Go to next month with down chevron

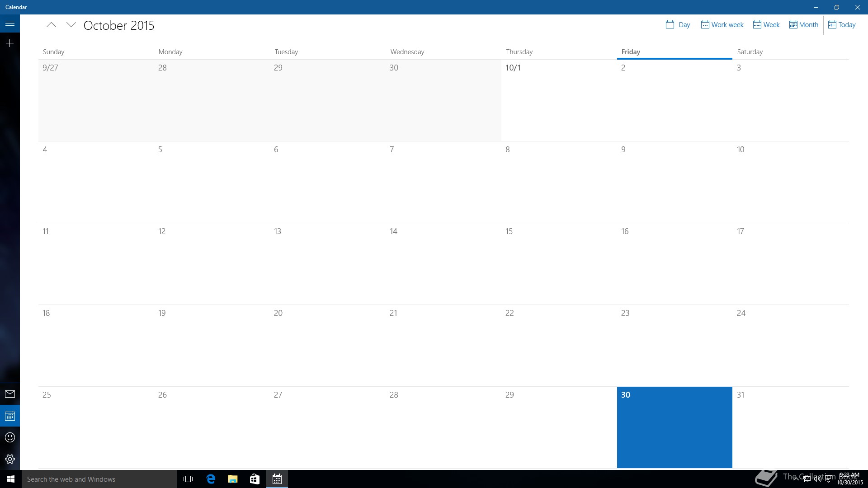[x=71, y=25]
